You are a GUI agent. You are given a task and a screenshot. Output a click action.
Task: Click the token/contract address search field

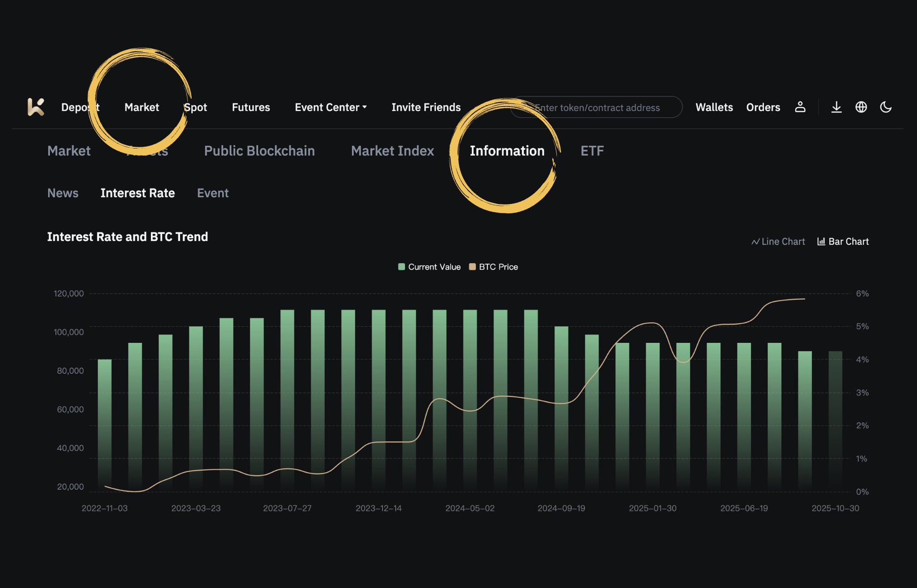[597, 108]
